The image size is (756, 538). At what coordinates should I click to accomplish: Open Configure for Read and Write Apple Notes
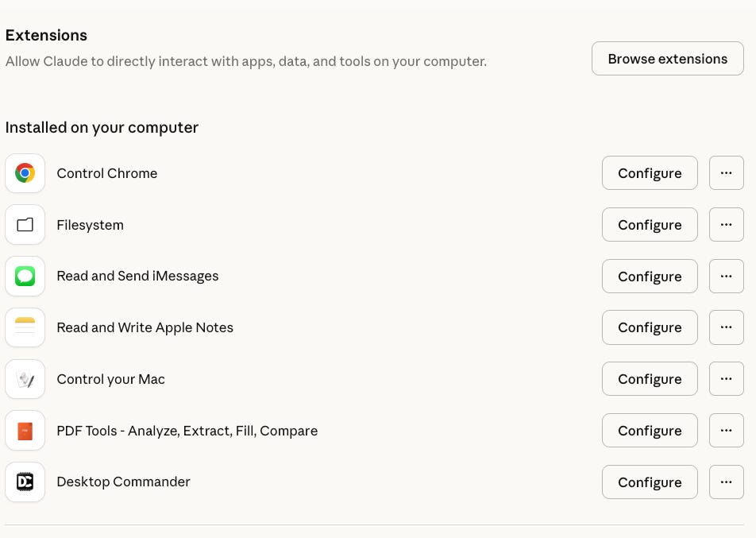coord(650,327)
